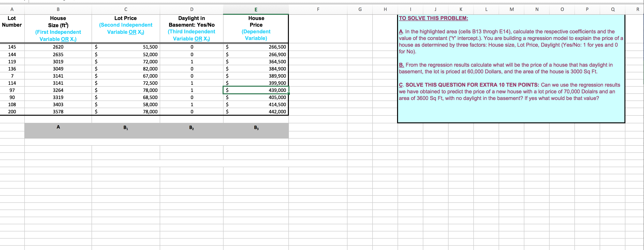Screen dimensions: 644x250
Task: Select the lot price 82,000 cell
Action: coord(126,69)
